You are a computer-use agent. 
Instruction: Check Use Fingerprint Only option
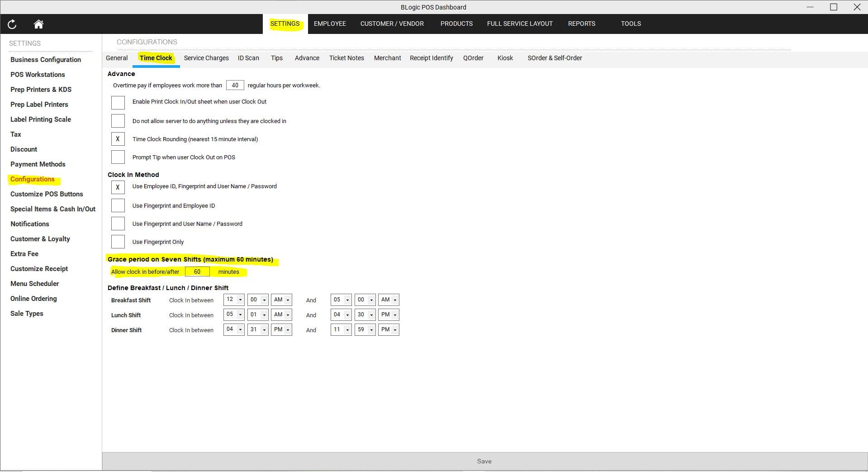click(x=118, y=242)
